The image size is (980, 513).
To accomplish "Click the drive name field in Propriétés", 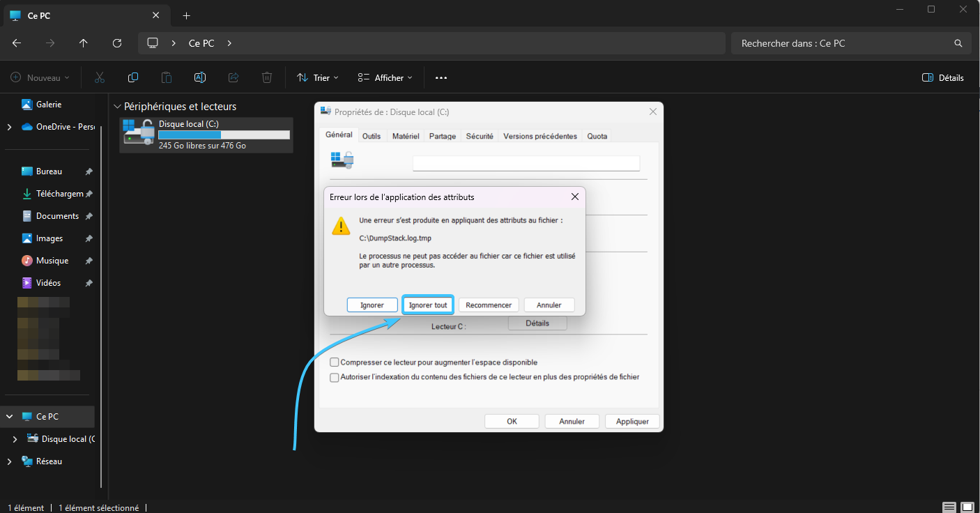I will click(x=526, y=163).
